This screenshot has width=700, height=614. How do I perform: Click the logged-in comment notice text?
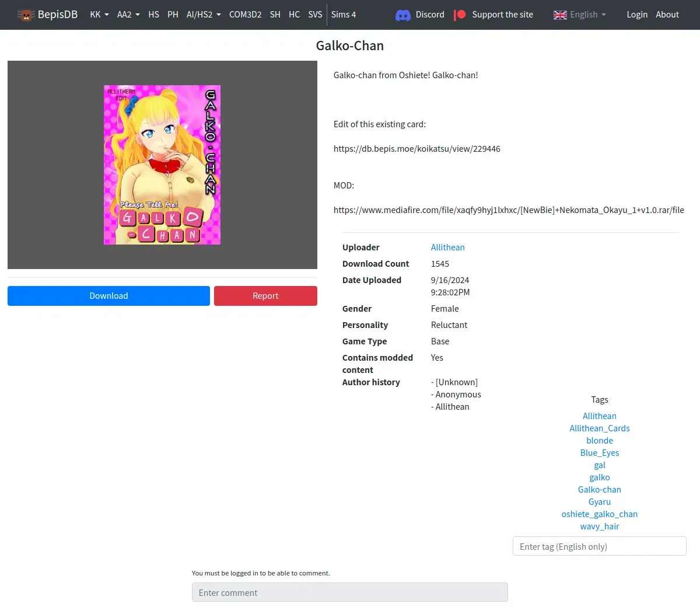[x=261, y=573]
